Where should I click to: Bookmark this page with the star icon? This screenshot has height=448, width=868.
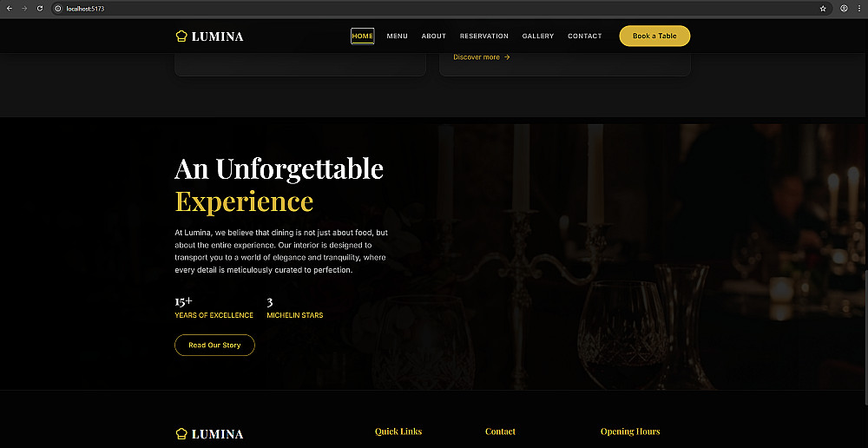823,9
